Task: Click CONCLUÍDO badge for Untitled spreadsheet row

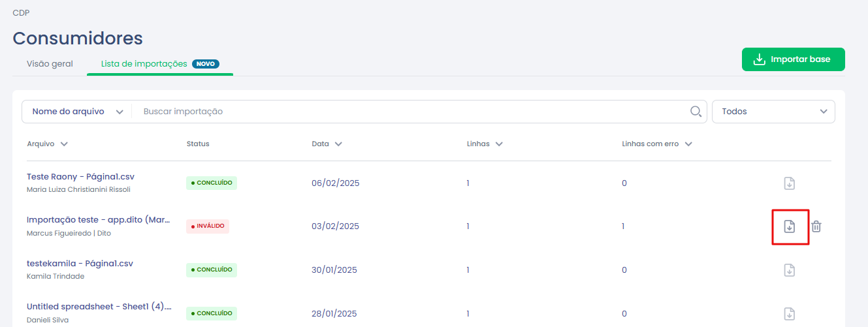Action: pyautogui.click(x=212, y=313)
